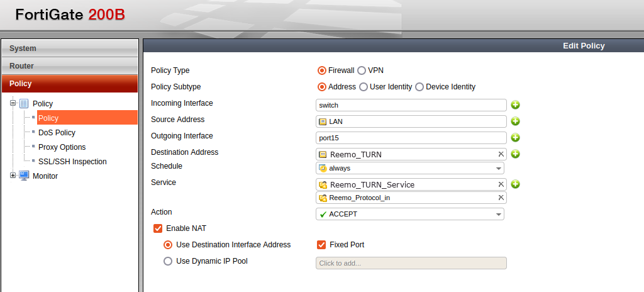Select Device Identity policy subtype
Screen dimensions: 644x292
[x=419, y=87]
